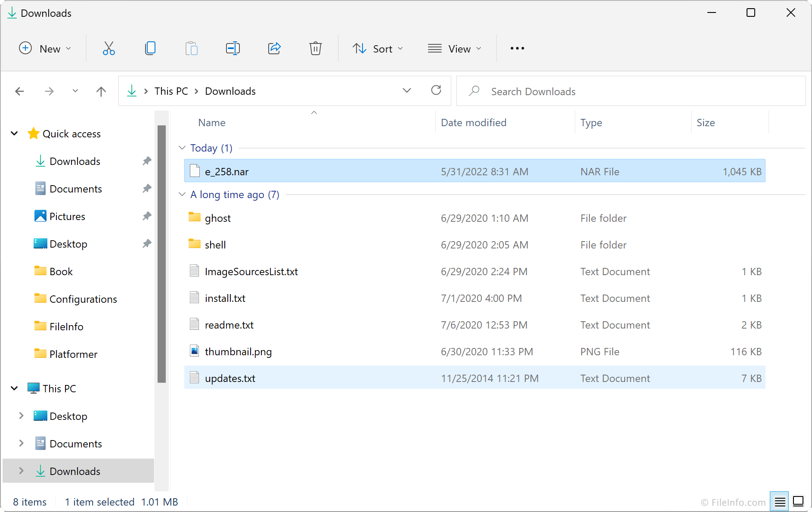
Task: Refresh the Downloads folder view
Action: coord(436,90)
